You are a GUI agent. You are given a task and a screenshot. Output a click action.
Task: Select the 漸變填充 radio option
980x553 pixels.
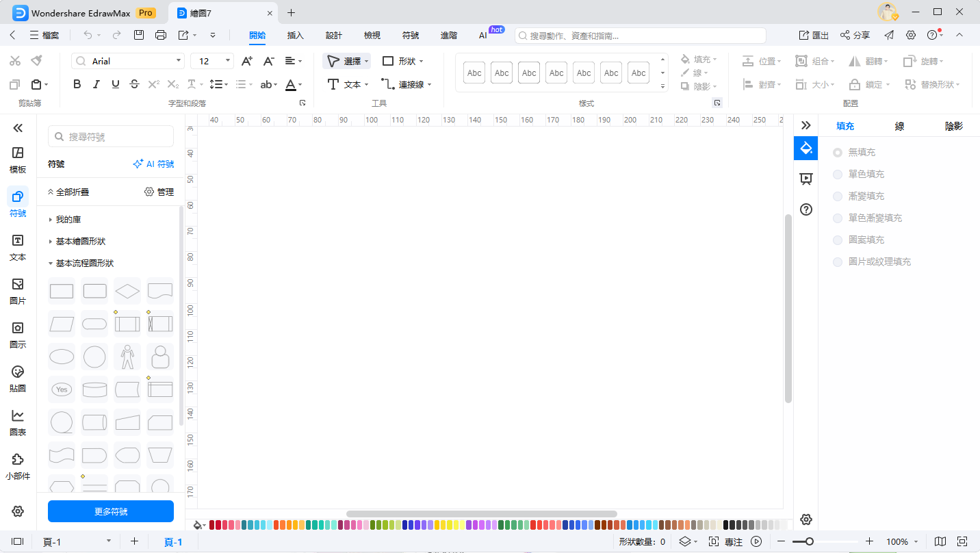click(x=838, y=196)
